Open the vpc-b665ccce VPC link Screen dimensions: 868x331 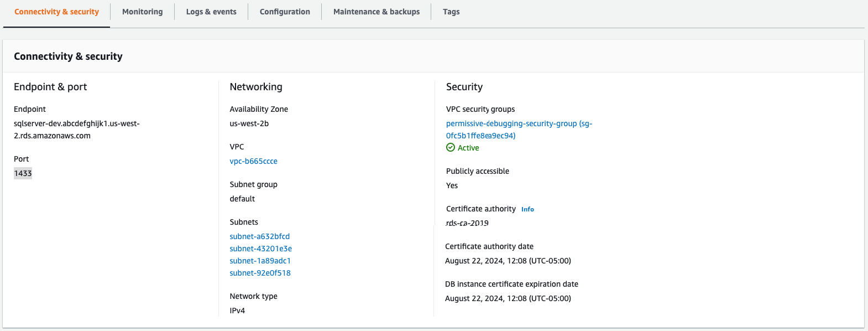coord(254,161)
